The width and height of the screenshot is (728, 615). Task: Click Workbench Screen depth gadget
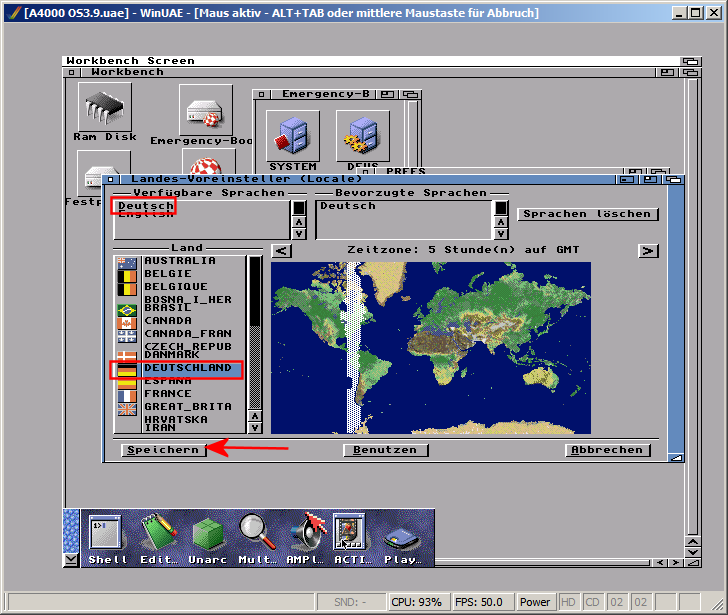click(x=690, y=61)
